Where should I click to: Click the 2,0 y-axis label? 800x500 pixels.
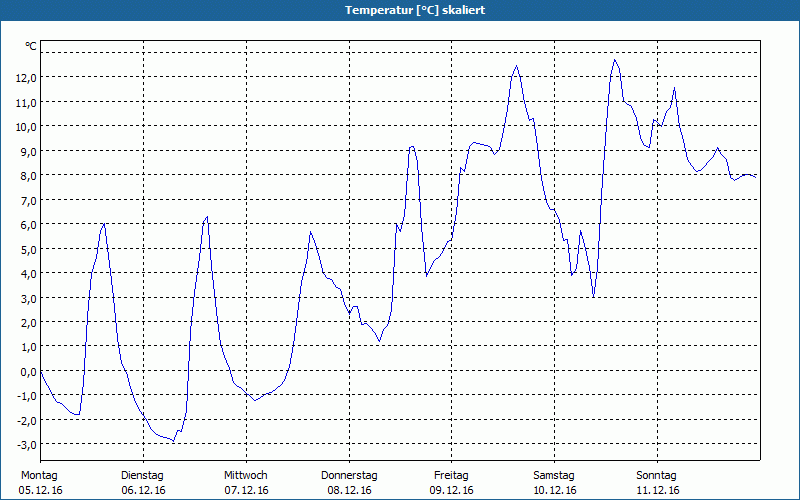click(x=29, y=322)
